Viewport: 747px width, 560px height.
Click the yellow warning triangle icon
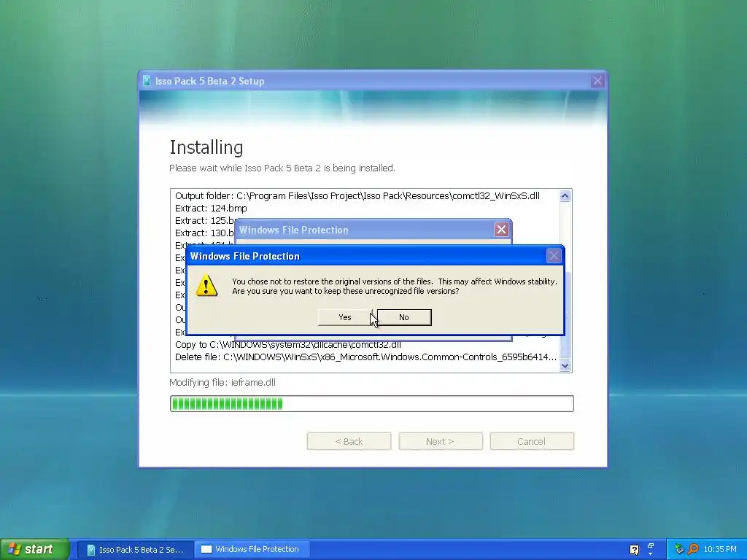pyautogui.click(x=206, y=286)
